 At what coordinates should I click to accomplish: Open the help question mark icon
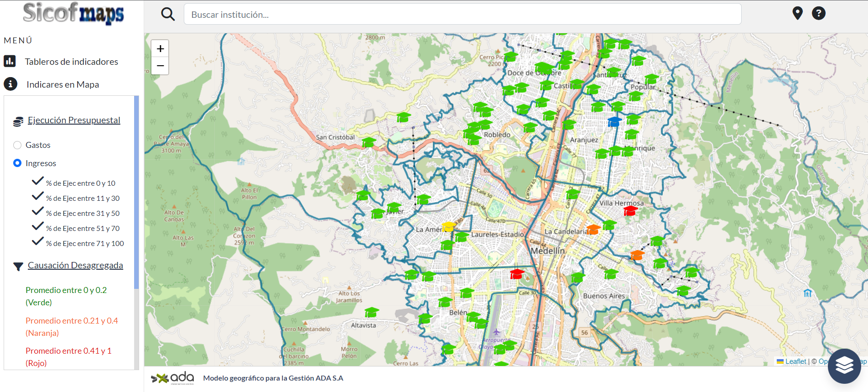point(818,13)
